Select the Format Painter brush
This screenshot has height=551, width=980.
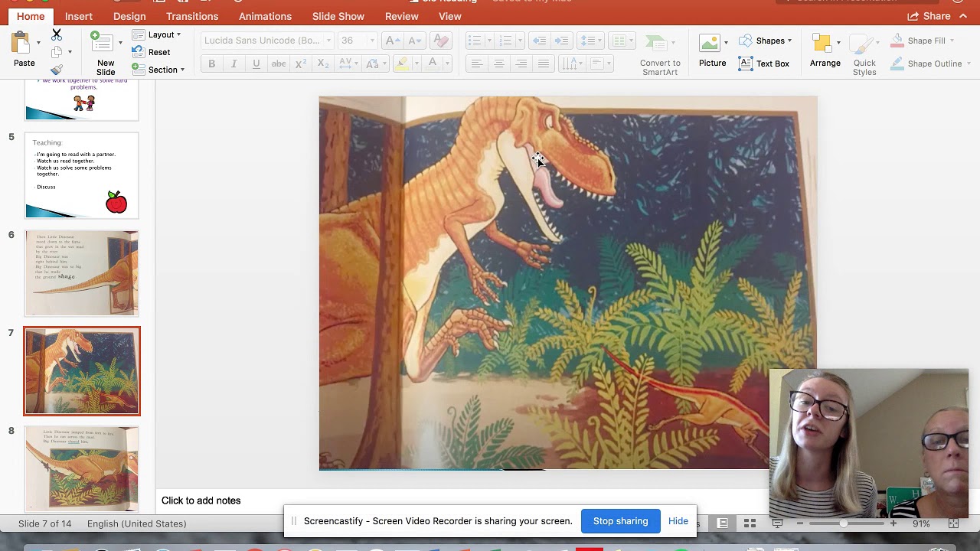point(57,70)
